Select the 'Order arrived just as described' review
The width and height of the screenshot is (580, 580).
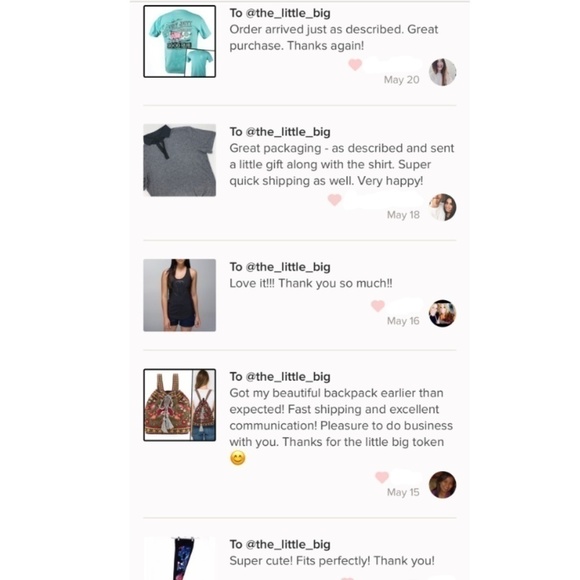point(334,37)
